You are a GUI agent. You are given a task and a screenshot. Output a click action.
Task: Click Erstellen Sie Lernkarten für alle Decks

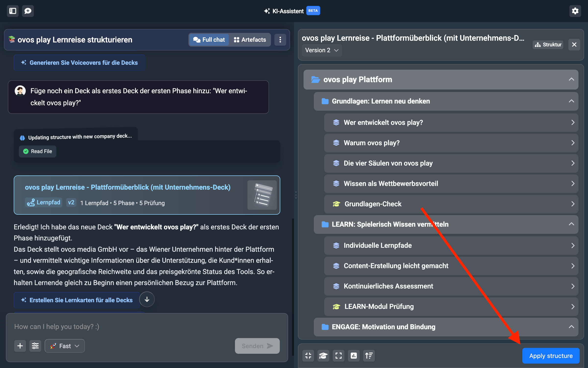coord(77,300)
